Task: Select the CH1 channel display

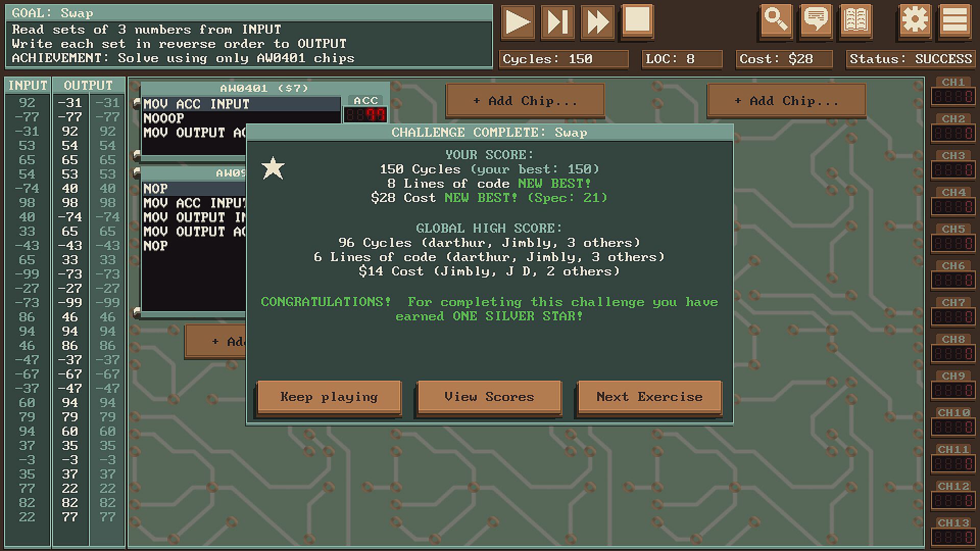Action: tap(953, 96)
